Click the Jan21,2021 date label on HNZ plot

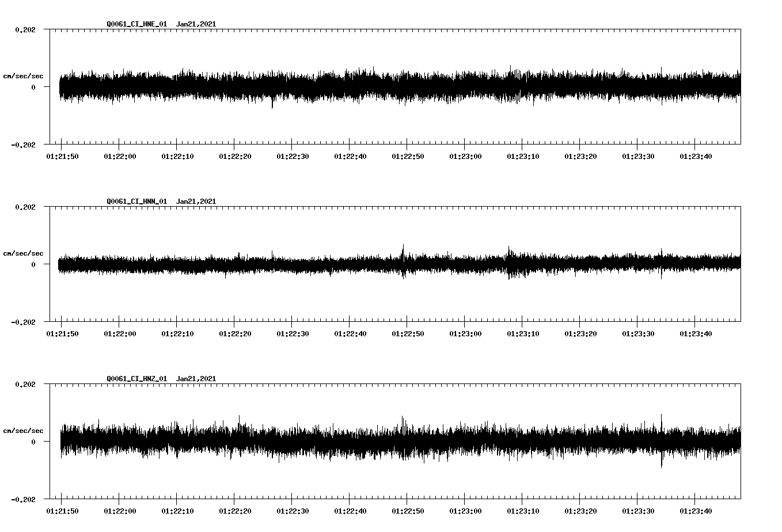point(196,378)
